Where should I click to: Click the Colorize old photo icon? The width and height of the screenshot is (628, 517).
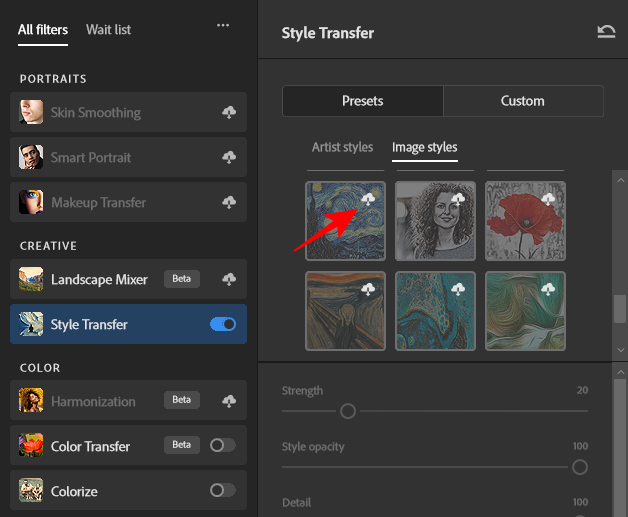pos(31,490)
